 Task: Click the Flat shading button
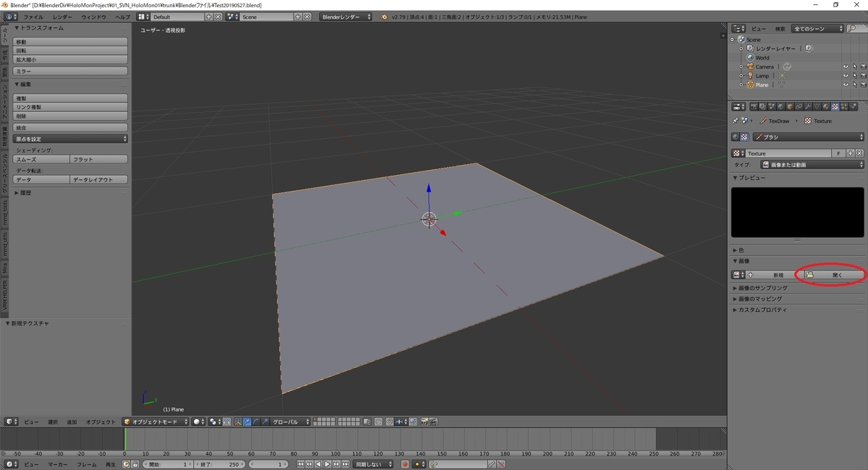(99, 159)
